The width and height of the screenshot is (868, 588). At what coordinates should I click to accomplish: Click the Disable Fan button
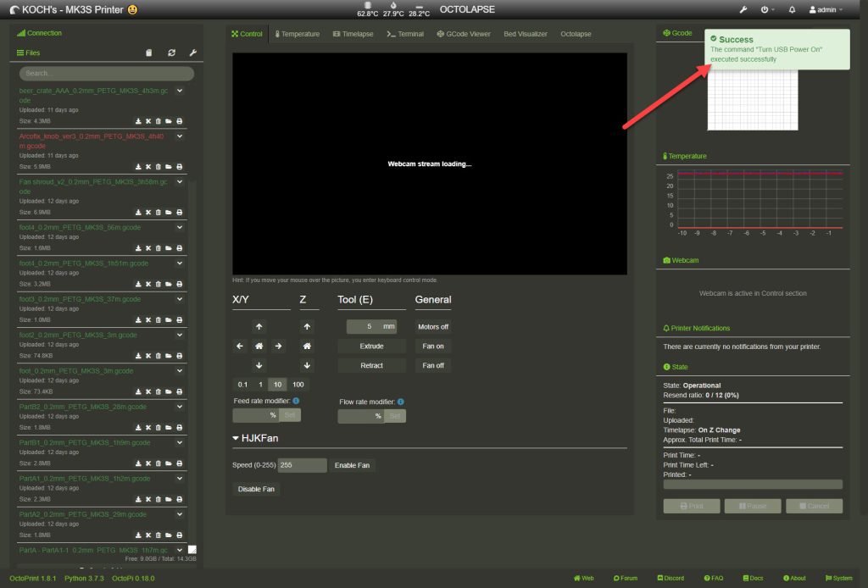pyautogui.click(x=256, y=489)
